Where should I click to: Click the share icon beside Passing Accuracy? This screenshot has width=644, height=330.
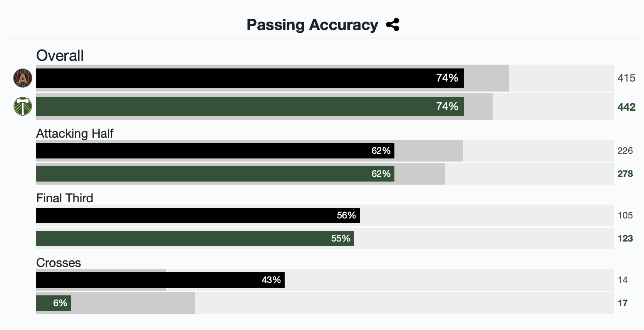coord(392,25)
